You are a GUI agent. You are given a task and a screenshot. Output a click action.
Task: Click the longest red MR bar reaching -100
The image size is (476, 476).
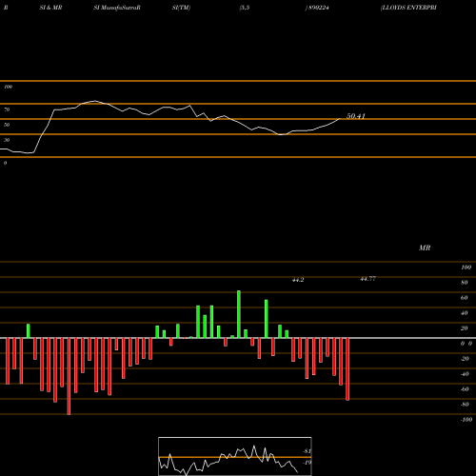[x=69, y=376]
